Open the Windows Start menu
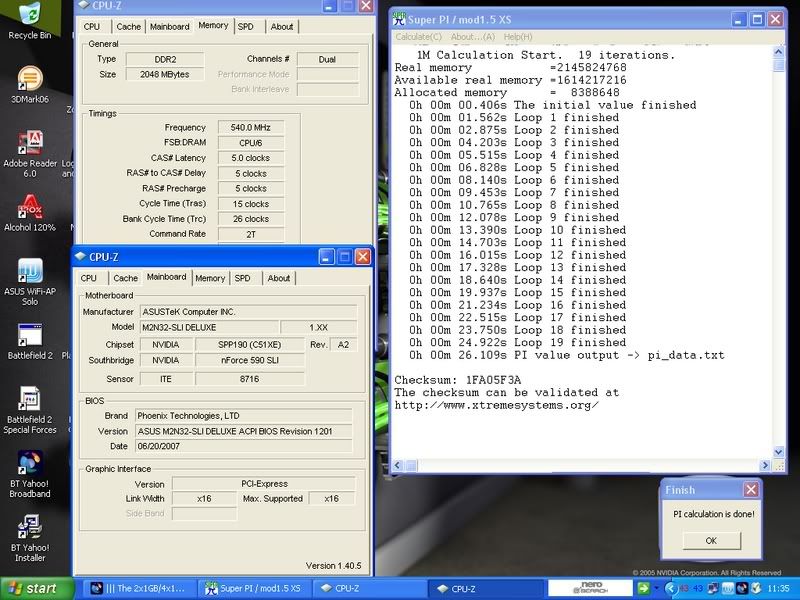The height and width of the screenshot is (600, 800). (x=37, y=588)
